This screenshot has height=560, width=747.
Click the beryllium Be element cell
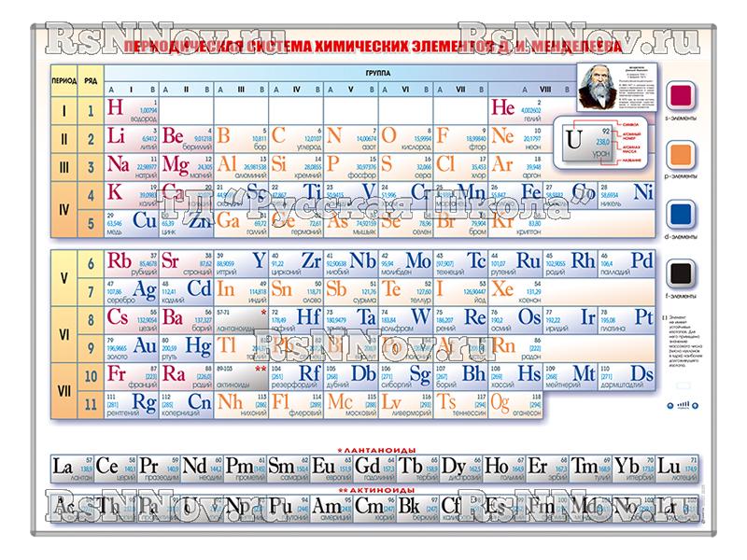pos(186,139)
